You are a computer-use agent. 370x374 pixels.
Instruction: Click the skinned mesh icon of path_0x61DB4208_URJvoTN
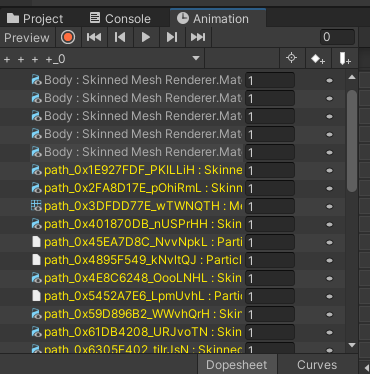tap(36, 332)
